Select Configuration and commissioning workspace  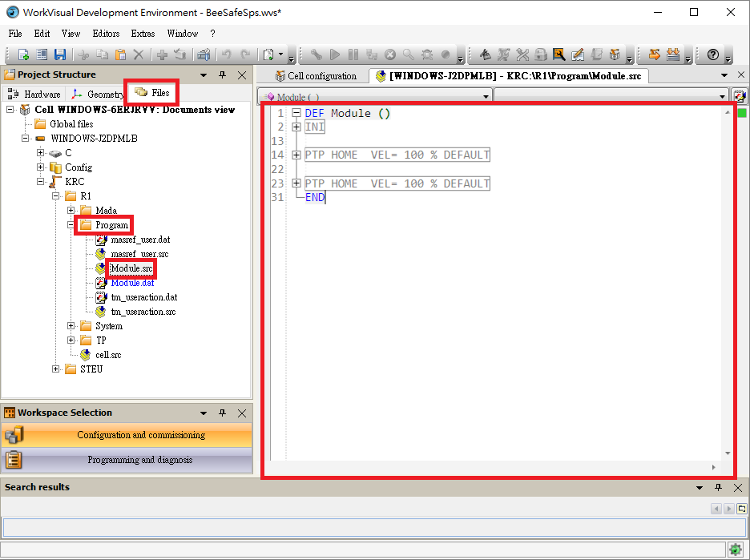(x=127, y=435)
